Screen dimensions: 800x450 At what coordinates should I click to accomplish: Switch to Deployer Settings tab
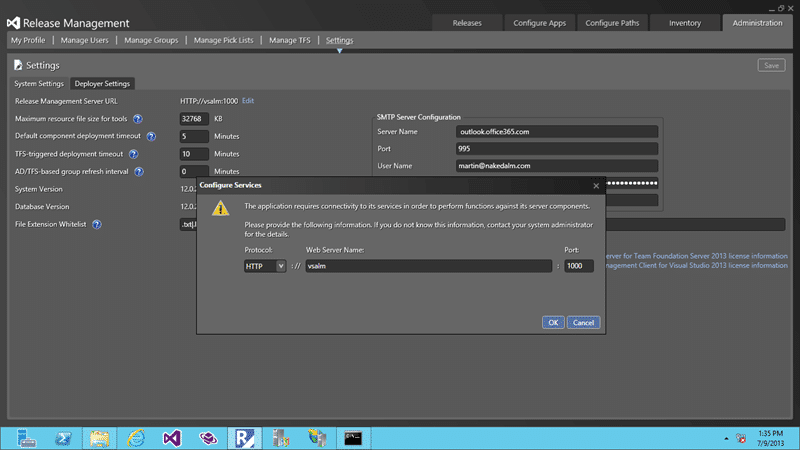coord(102,84)
